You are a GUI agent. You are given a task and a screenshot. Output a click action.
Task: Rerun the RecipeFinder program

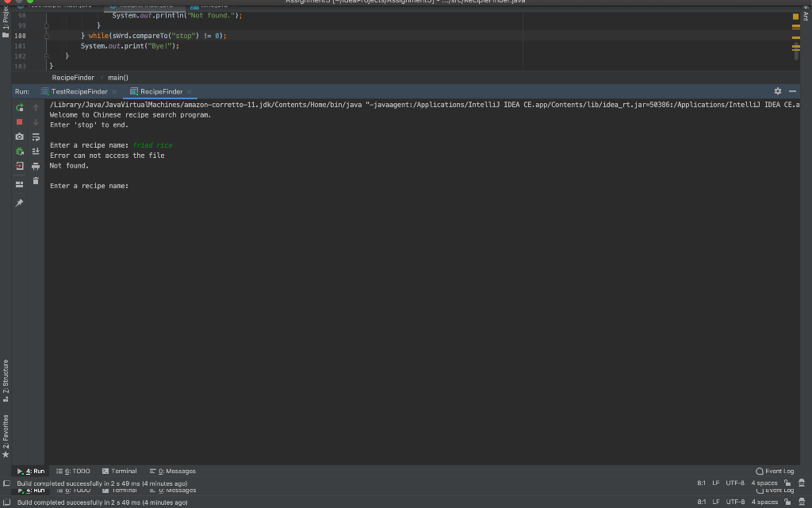[x=20, y=108]
